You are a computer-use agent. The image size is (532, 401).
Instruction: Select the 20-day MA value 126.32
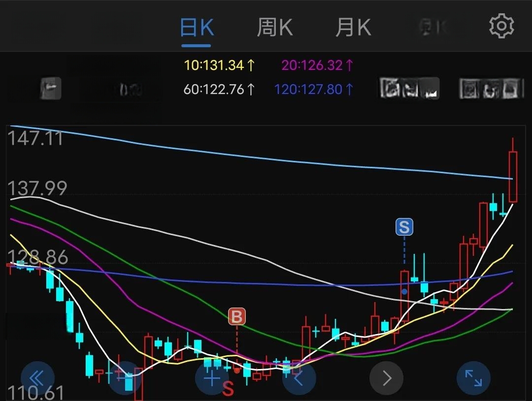[x=318, y=65]
